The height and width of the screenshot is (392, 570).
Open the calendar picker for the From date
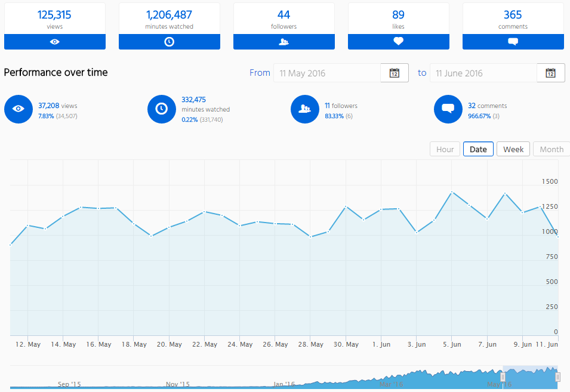point(395,73)
